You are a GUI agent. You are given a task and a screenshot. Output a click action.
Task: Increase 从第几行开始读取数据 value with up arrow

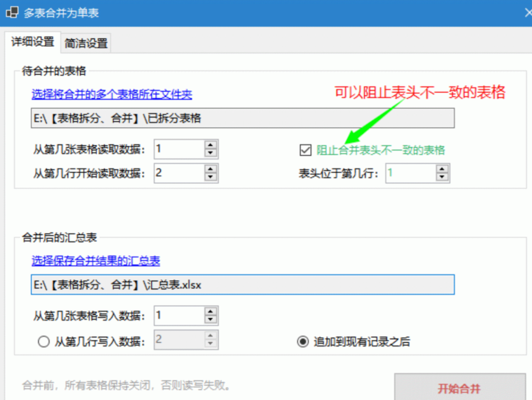click(x=210, y=169)
